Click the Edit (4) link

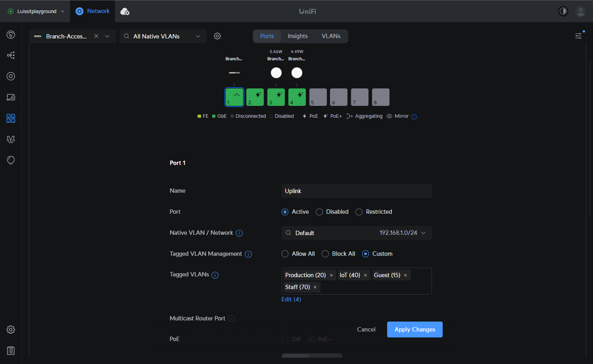pos(291,299)
